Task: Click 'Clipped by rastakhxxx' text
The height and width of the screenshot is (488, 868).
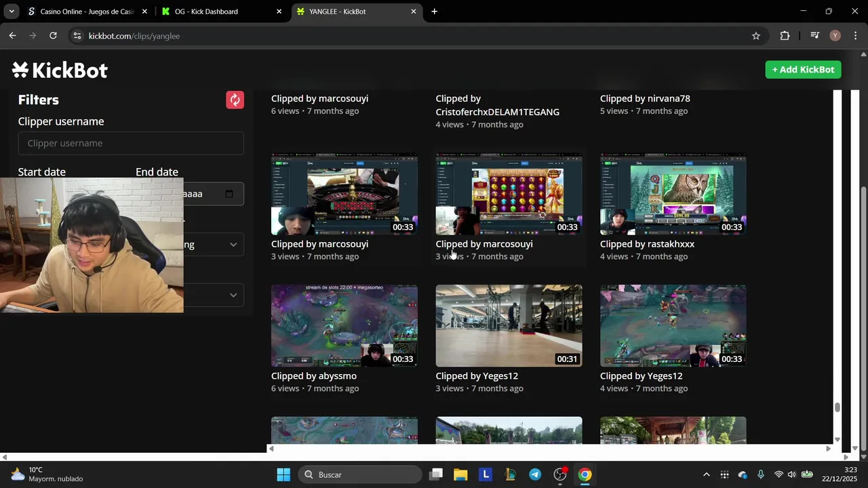Action: 647,244
